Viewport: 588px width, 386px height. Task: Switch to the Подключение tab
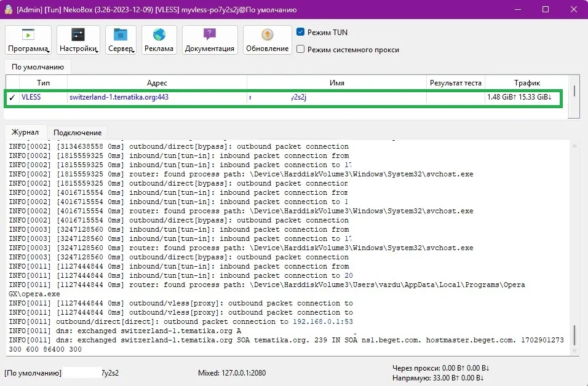(x=77, y=132)
